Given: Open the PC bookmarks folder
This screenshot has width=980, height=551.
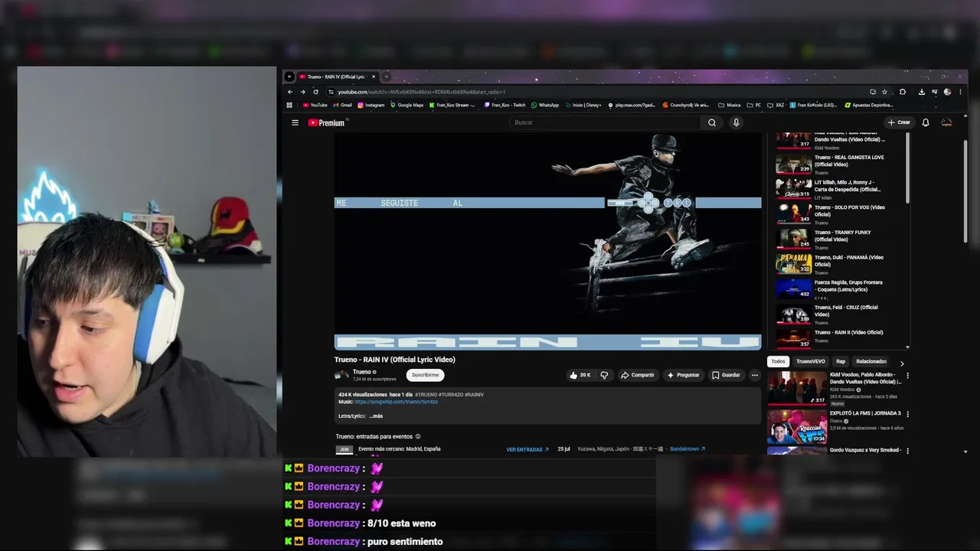Looking at the screenshot, I should pos(754,105).
